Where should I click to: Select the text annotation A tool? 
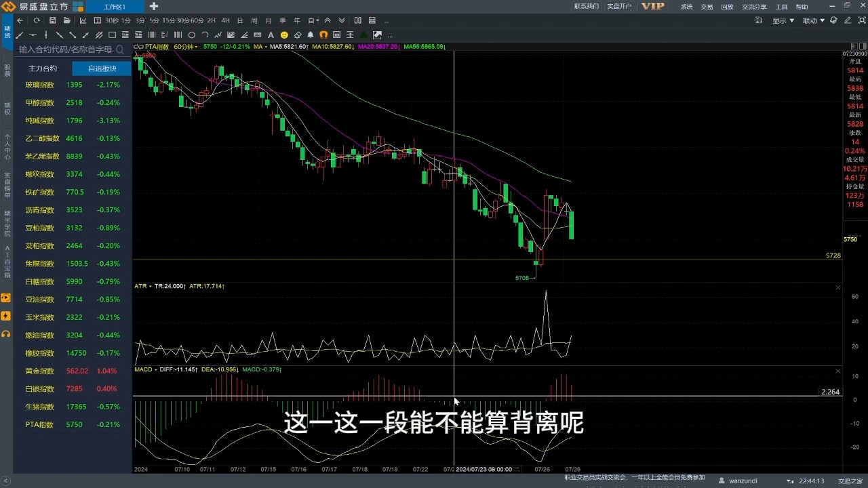pos(271,35)
